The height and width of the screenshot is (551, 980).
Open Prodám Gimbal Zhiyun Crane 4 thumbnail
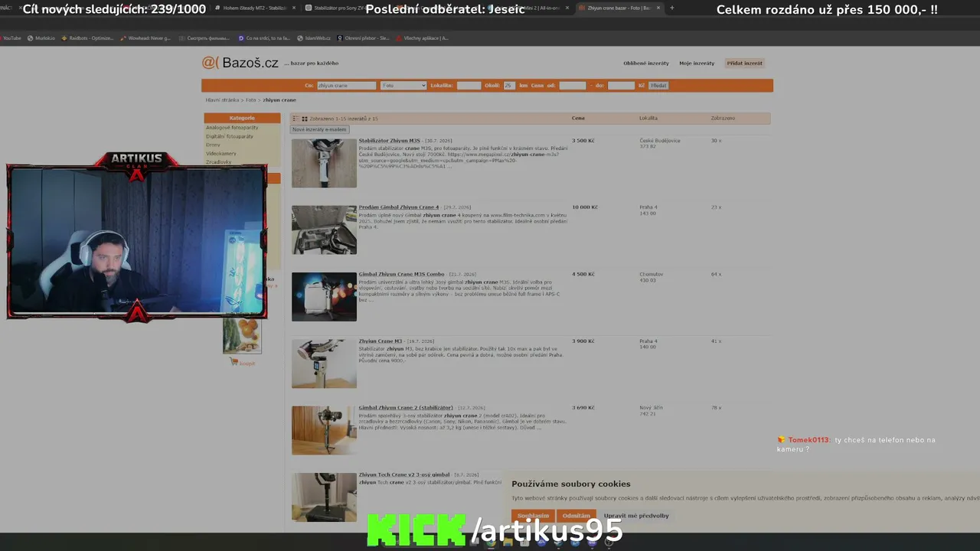pyautogui.click(x=324, y=230)
